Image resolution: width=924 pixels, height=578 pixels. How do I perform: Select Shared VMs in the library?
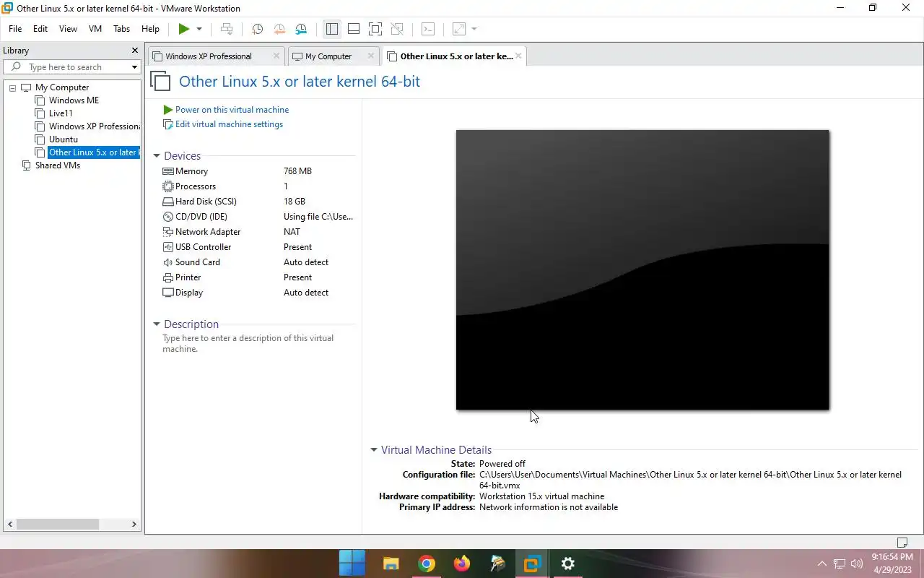pyautogui.click(x=58, y=165)
